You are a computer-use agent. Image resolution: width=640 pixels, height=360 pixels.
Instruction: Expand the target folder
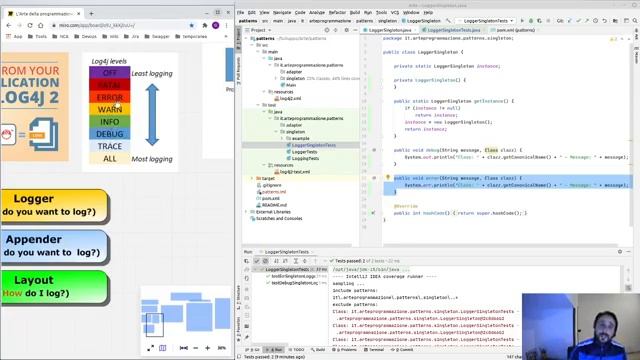tap(252, 178)
